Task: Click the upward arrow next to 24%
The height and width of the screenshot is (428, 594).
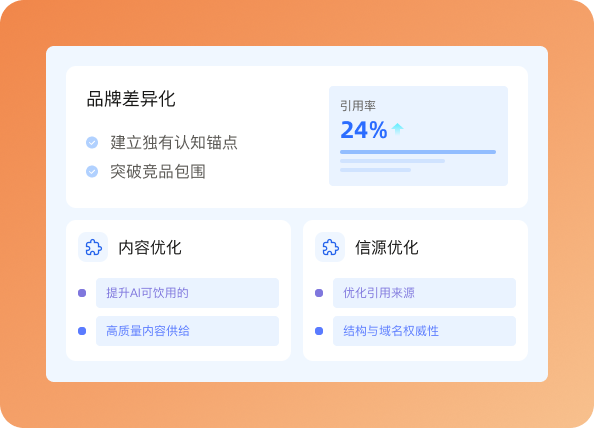Action: coord(397,129)
